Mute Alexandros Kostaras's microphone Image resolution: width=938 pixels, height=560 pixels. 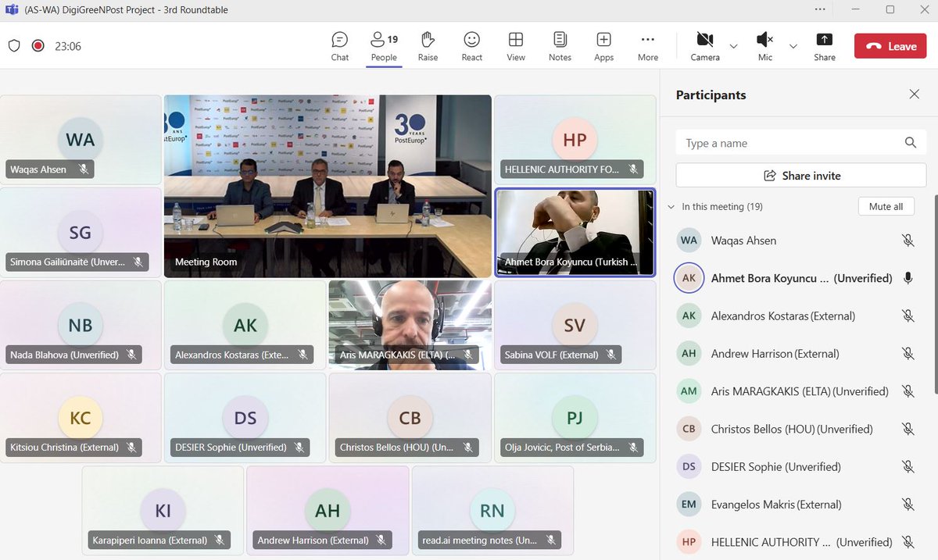coord(908,316)
